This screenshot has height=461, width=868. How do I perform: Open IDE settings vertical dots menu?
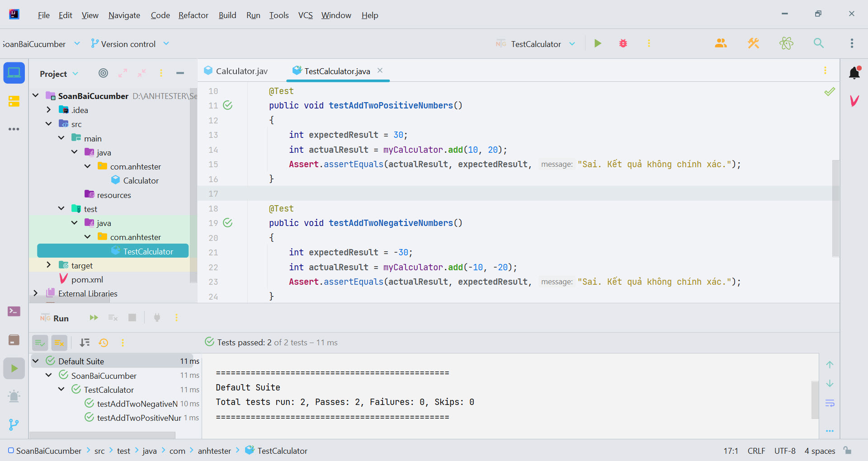pos(852,43)
